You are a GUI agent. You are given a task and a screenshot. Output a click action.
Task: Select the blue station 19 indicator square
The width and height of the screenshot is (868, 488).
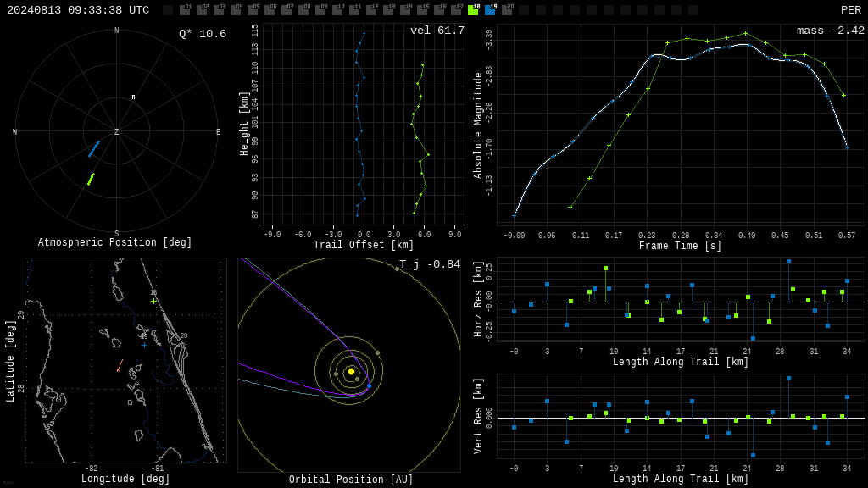(490, 10)
